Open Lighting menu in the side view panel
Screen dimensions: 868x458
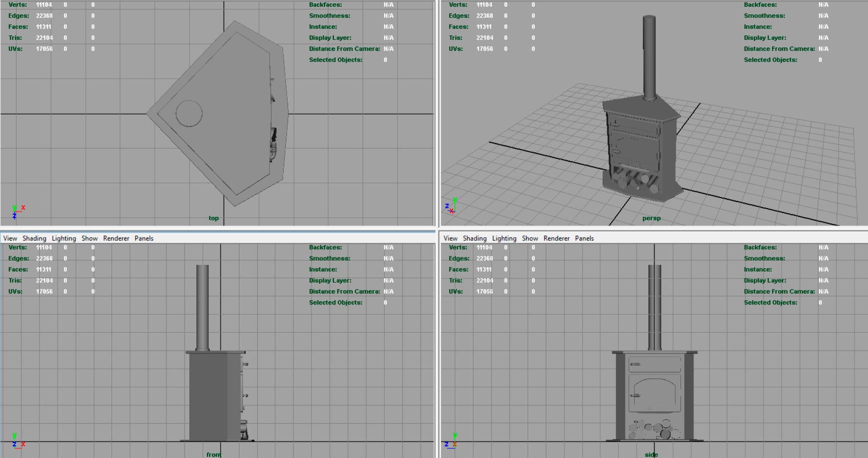tap(504, 238)
